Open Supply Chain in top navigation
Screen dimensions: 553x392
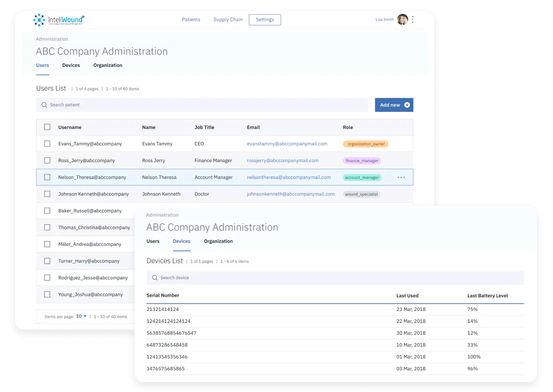(228, 20)
